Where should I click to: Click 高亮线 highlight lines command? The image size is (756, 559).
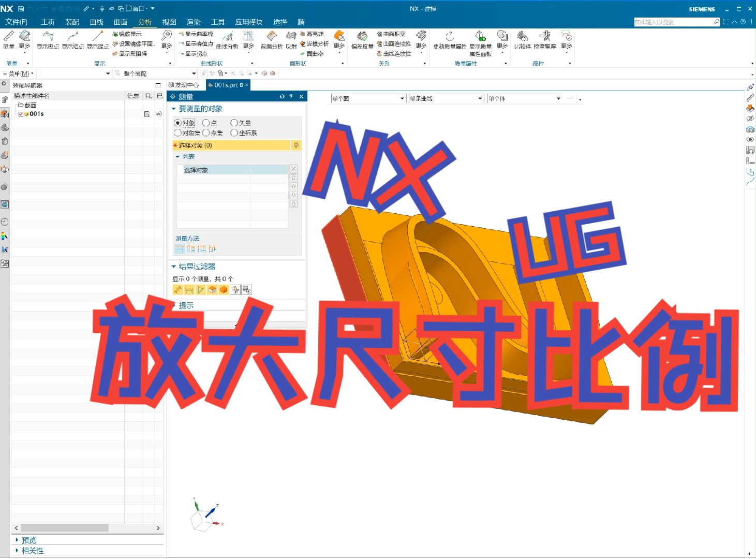(x=312, y=34)
